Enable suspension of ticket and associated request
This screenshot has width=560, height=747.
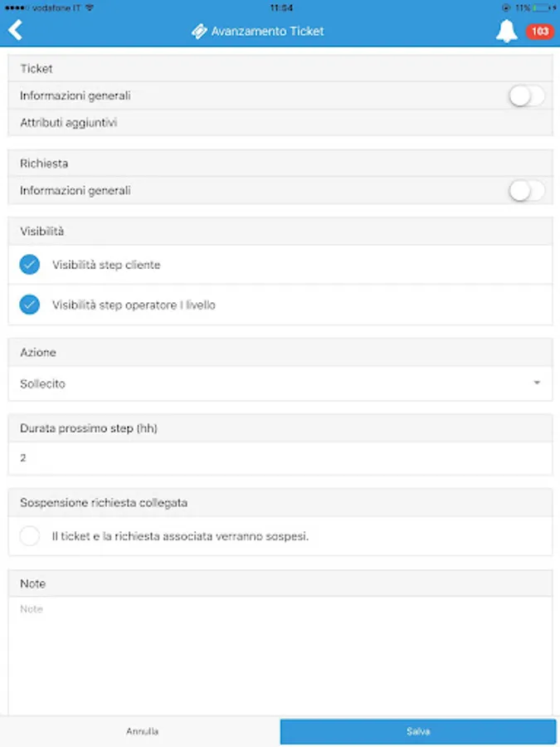30,536
